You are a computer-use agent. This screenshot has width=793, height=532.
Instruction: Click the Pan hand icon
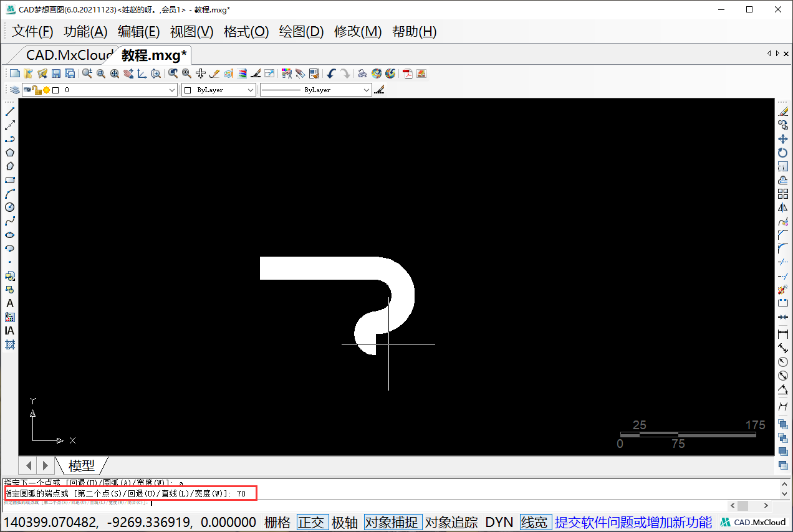(128, 74)
